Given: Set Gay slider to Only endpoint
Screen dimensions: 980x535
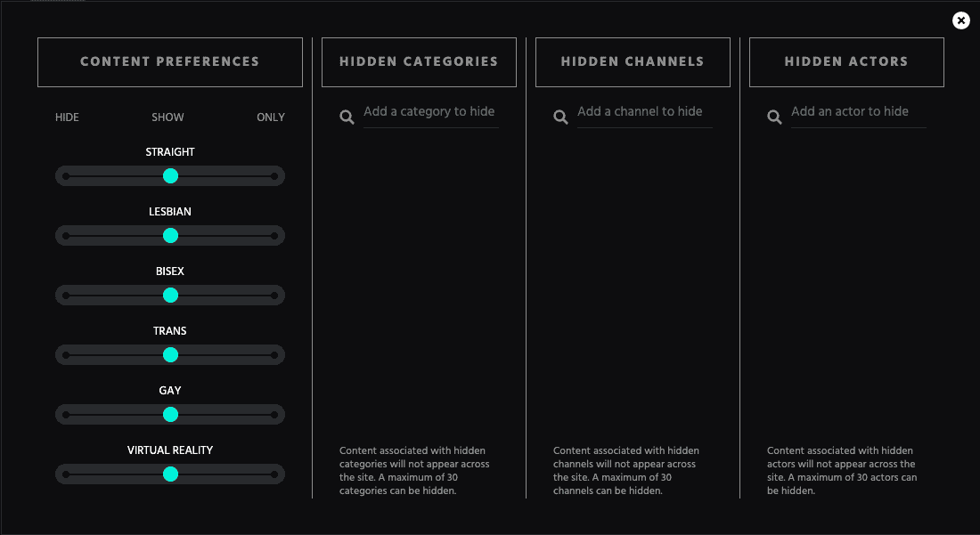Looking at the screenshot, I should tap(274, 415).
